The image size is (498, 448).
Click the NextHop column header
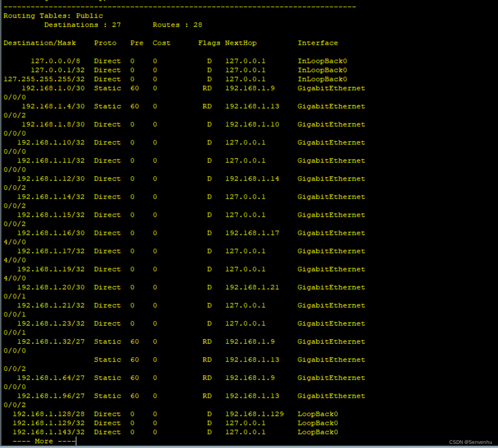pos(241,43)
